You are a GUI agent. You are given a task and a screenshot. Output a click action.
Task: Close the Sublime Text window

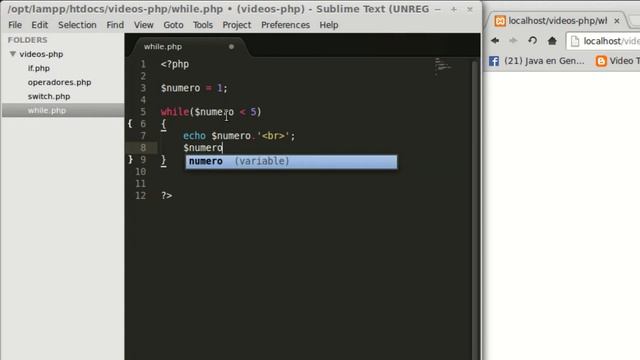(470, 9)
